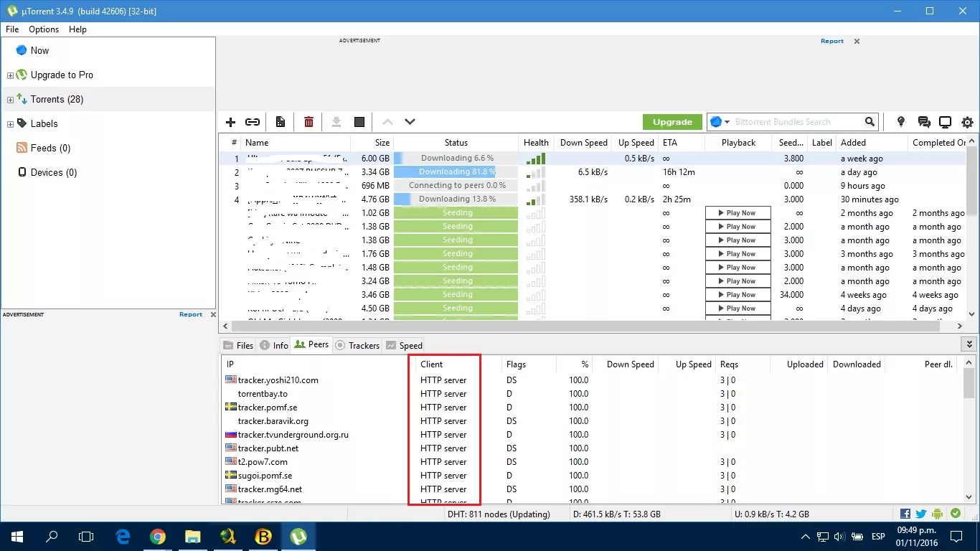Click the Remove Torrent trash icon
The width and height of the screenshot is (980, 551).
(308, 122)
